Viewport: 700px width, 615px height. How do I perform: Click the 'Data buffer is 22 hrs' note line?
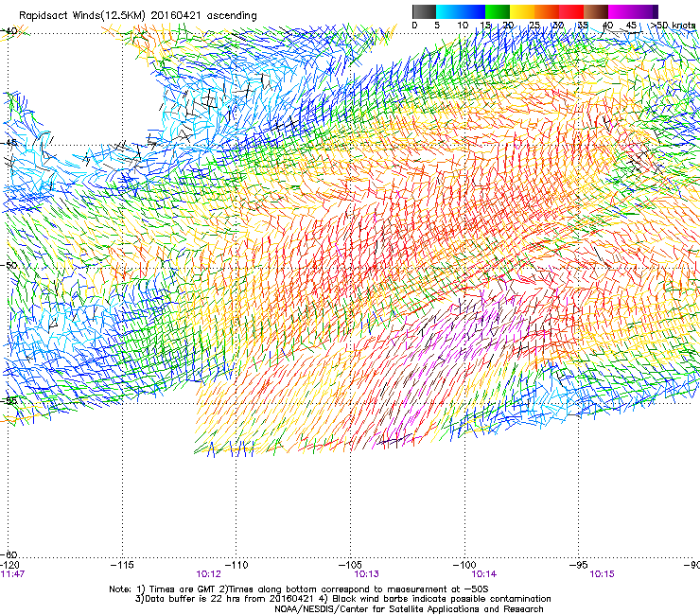click(x=342, y=599)
